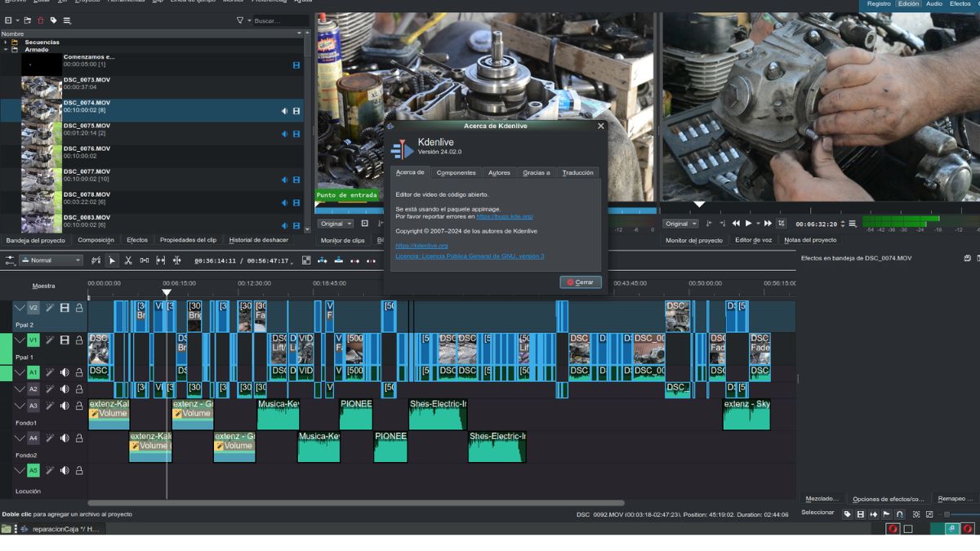The width and height of the screenshot is (980, 551).
Task: Click the timeline playhead marker
Action: click(167, 292)
